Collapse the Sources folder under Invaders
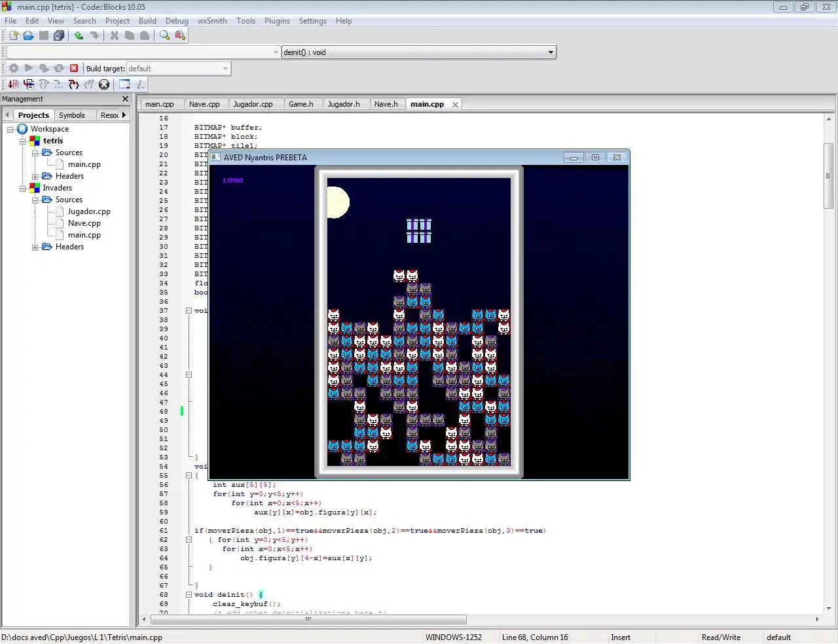This screenshot has height=644, width=838. click(35, 200)
